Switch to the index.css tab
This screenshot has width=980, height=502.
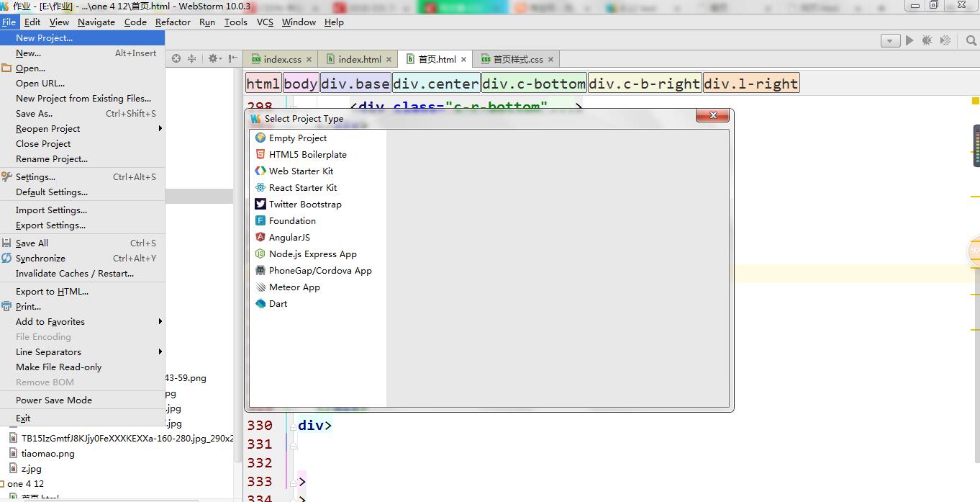point(282,59)
